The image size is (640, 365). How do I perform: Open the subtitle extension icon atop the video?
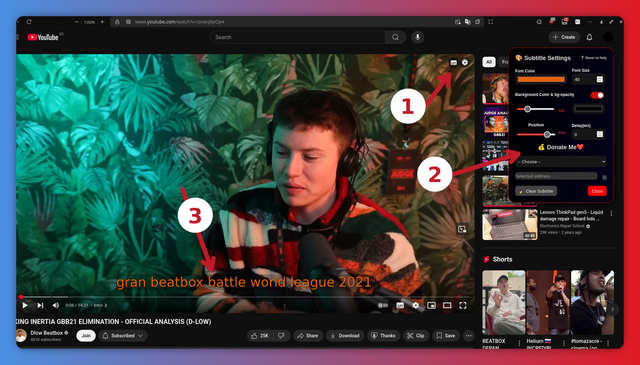tap(453, 62)
